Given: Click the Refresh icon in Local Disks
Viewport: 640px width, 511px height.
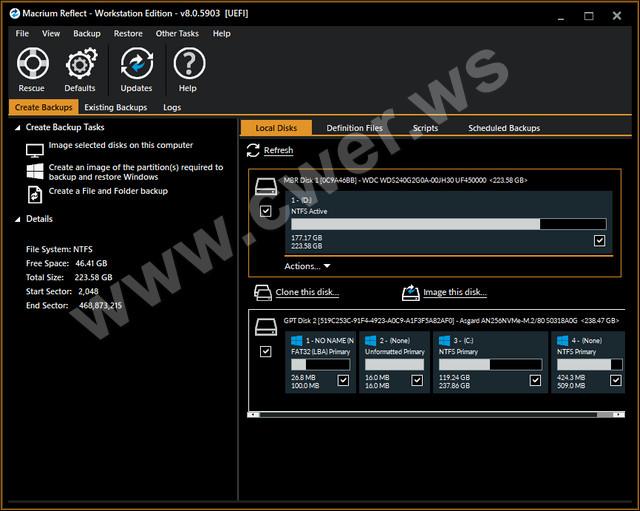Looking at the screenshot, I should [x=253, y=151].
